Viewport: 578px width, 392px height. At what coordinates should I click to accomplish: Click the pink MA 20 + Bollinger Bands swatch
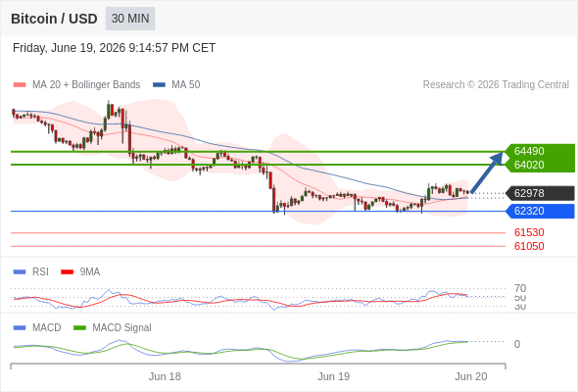(20, 85)
